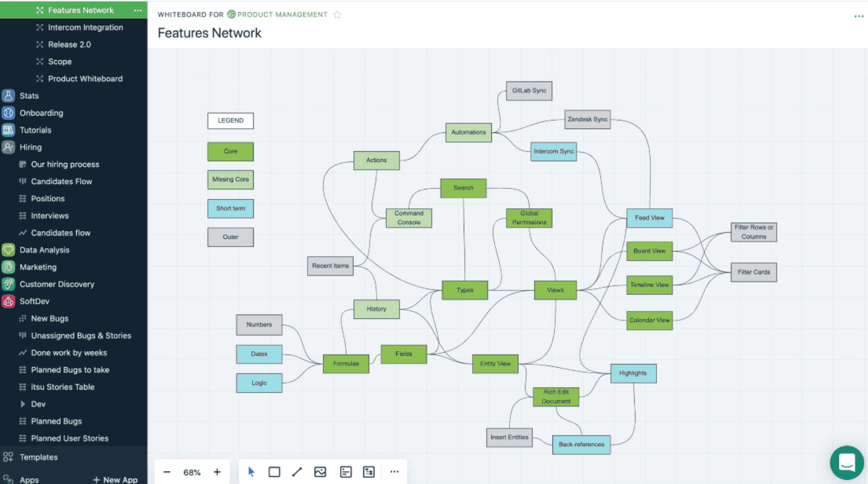Open the Intercom chat bubble

(847, 462)
